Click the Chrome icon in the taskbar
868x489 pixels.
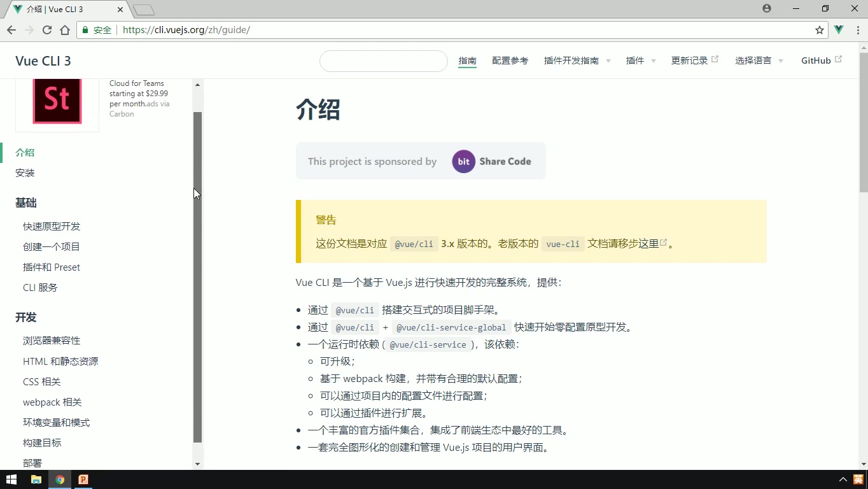60,479
